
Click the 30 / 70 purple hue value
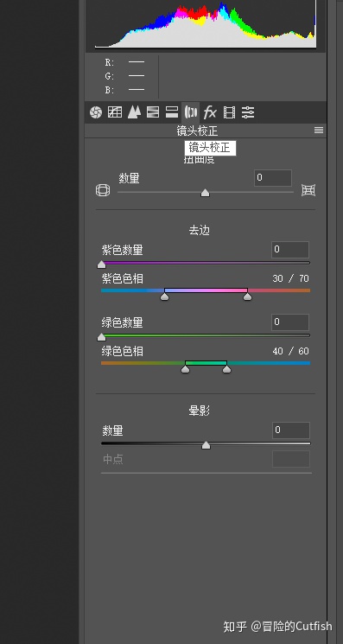tap(290, 278)
